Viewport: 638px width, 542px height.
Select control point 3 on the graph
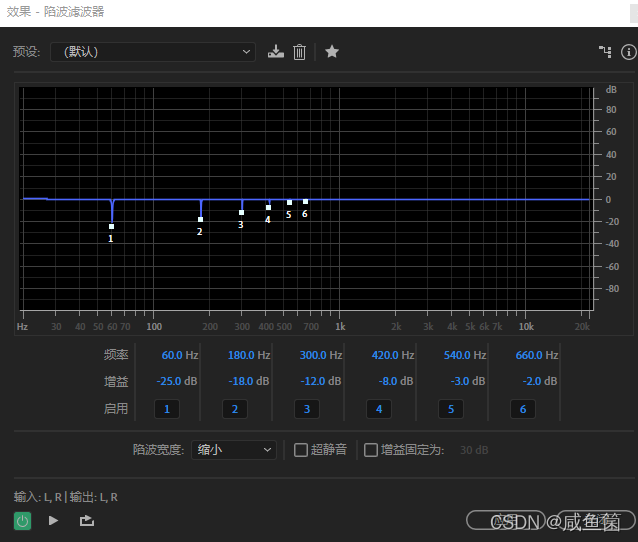[x=241, y=212]
